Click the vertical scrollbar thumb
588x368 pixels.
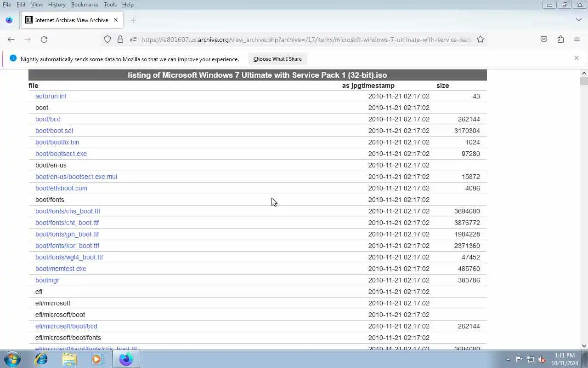tap(584, 81)
